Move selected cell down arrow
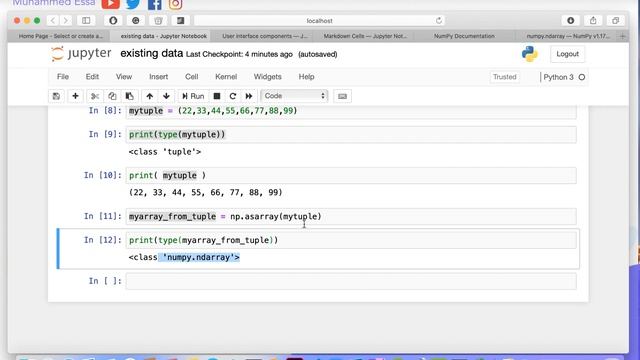This screenshot has height=360, width=640. 166,96
